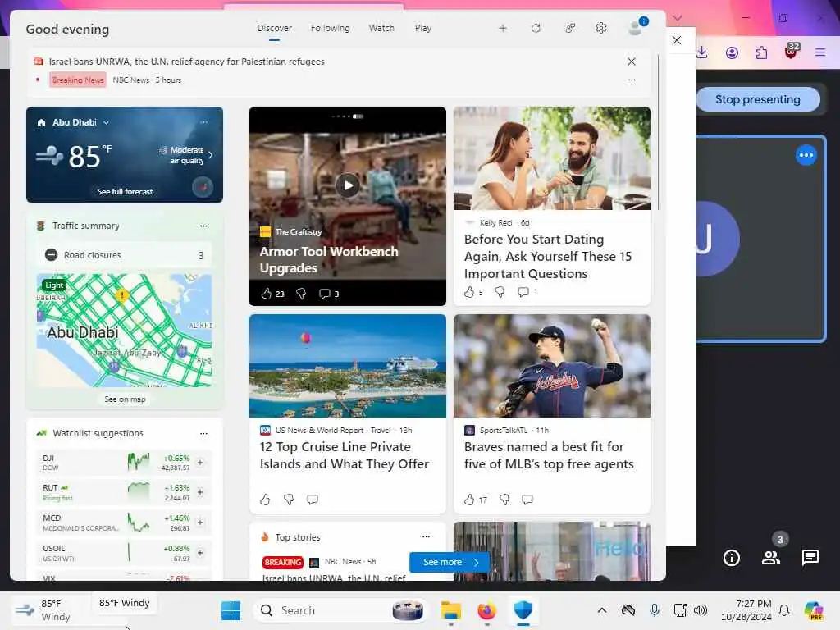This screenshot has width=840, height=630.
Task: Add RUT to the watchlist
Action: click(x=200, y=492)
